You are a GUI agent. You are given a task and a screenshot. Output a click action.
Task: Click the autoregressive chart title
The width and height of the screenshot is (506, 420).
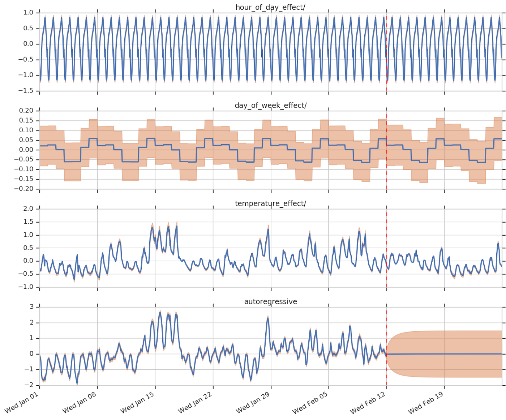pyautogui.click(x=270, y=301)
